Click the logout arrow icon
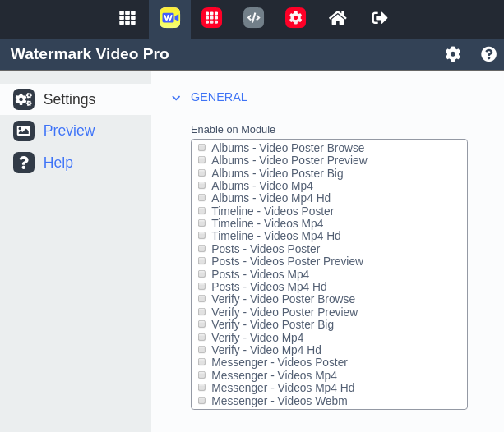 [x=379, y=17]
